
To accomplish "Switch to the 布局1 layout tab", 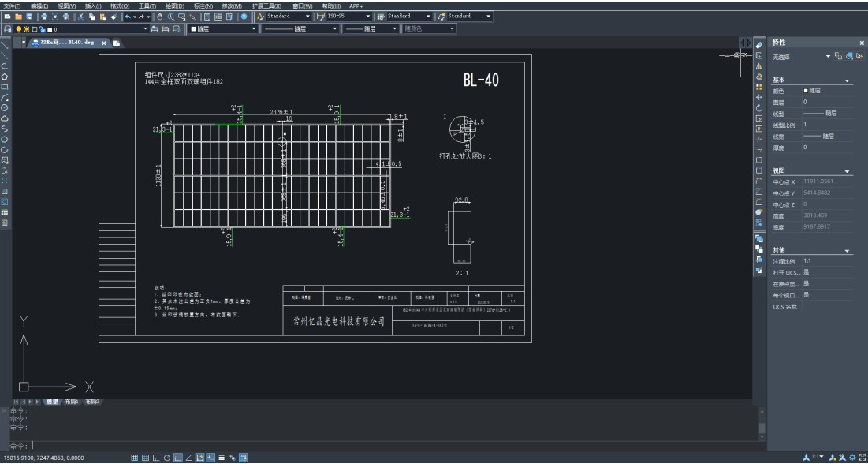I will pos(71,402).
